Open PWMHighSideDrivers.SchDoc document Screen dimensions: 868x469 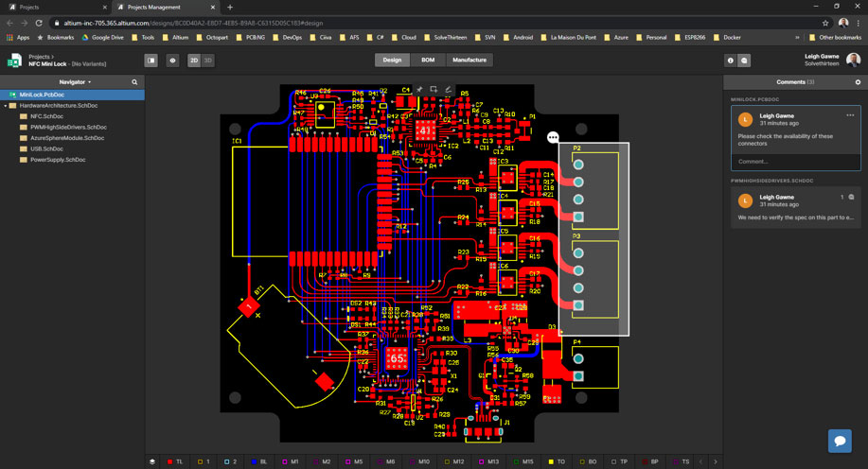(68, 128)
